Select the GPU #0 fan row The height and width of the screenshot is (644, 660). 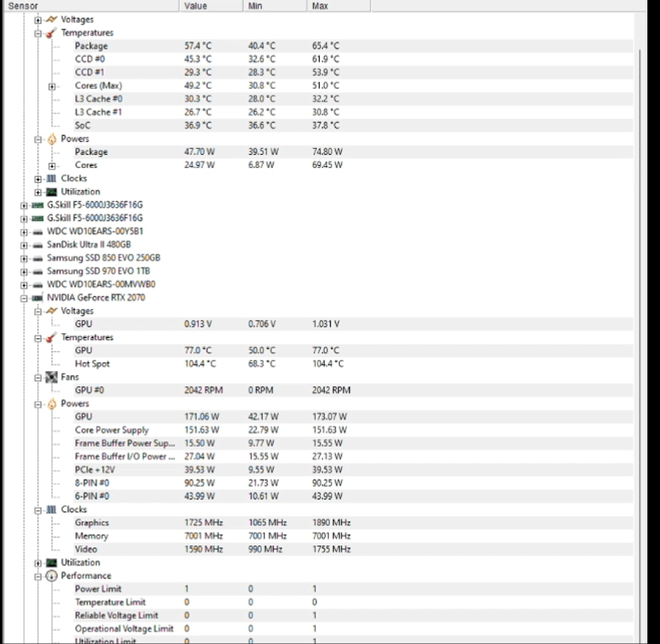click(x=353, y=390)
